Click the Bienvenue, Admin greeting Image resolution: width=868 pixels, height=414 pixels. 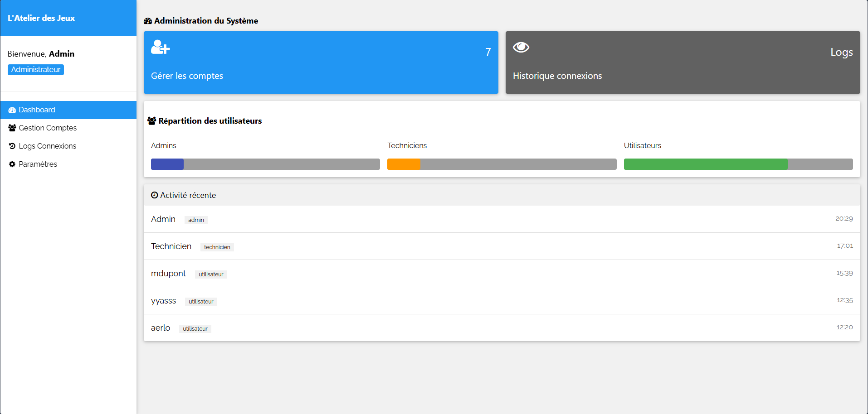pyautogui.click(x=41, y=54)
